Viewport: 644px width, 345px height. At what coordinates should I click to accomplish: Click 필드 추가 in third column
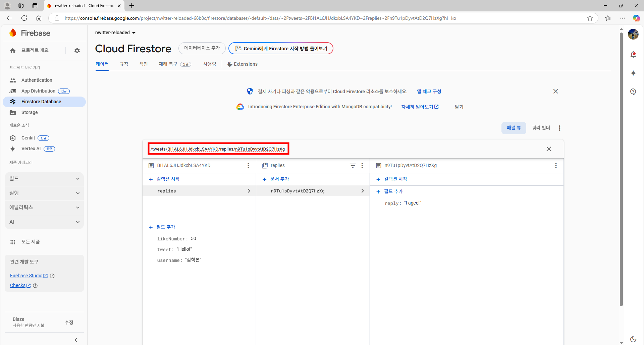pyautogui.click(x=389, y=191)
